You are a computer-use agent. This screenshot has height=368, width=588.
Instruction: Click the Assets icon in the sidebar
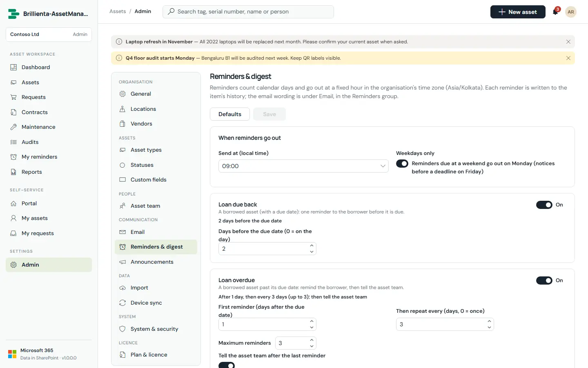click(13, 82)
